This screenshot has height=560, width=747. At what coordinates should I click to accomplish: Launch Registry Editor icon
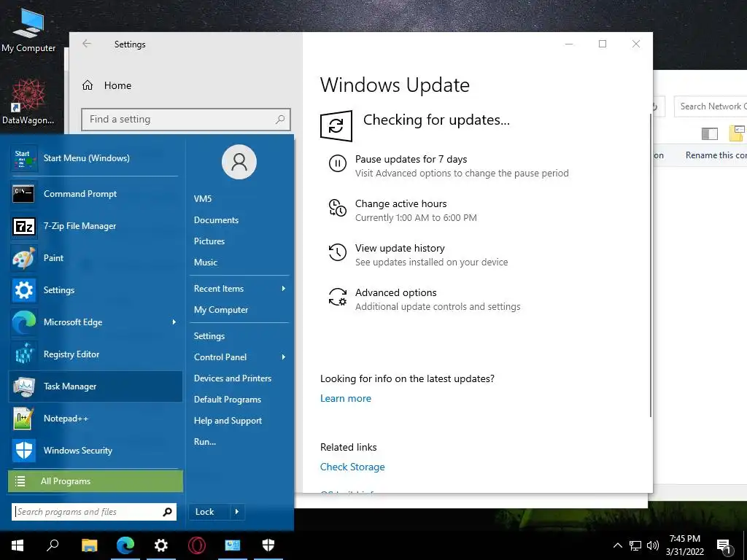point(23,354)
